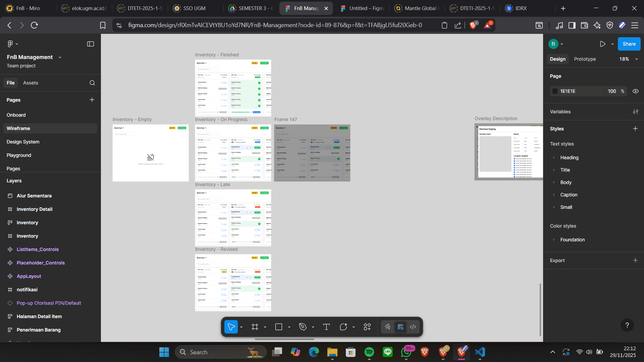Toggle the sidebar collapse icon
644x362 pixels.
(x=91, y=44)
